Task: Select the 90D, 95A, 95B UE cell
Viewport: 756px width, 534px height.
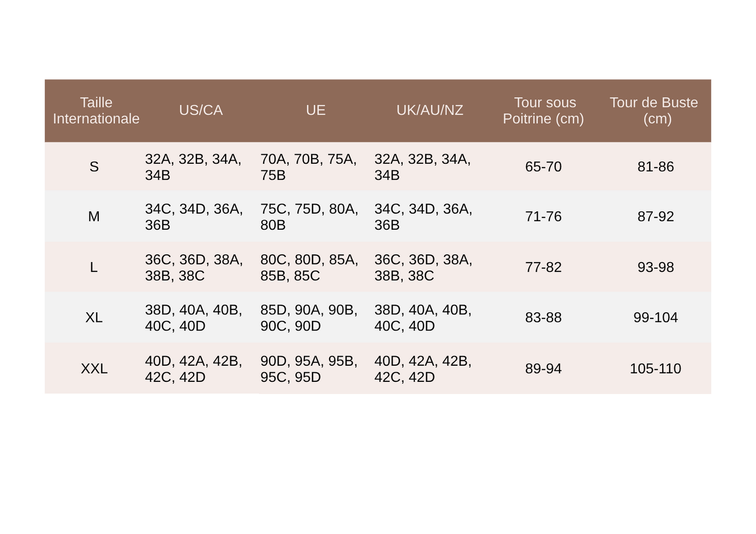Action: [x=309, y=369]
